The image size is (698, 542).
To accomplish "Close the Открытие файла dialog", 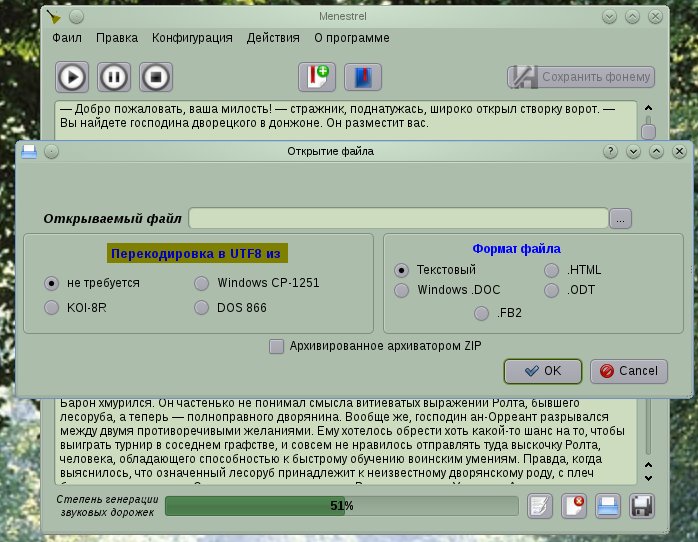I will point(679,152).
